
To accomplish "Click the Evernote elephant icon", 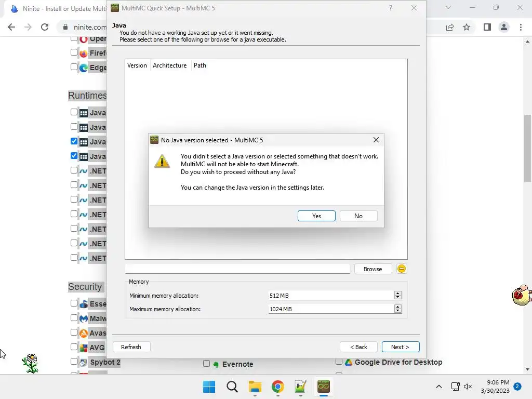I will [x=216, y=364].
